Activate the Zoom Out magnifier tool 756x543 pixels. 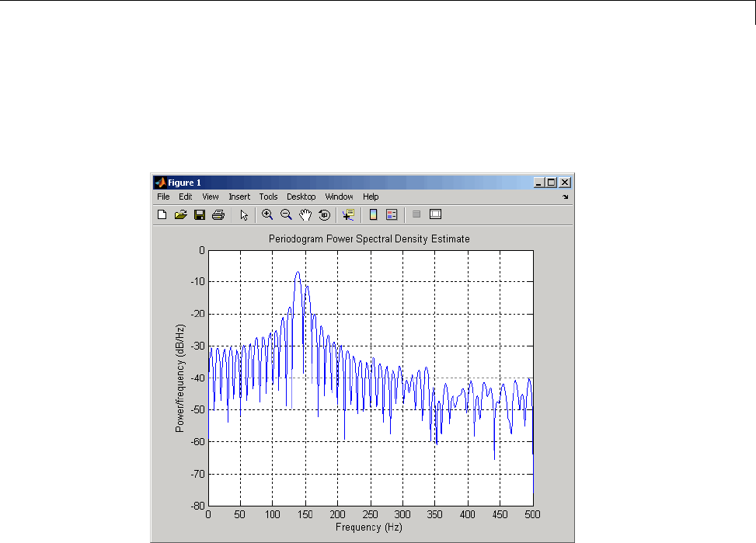[x=286, y=214]
